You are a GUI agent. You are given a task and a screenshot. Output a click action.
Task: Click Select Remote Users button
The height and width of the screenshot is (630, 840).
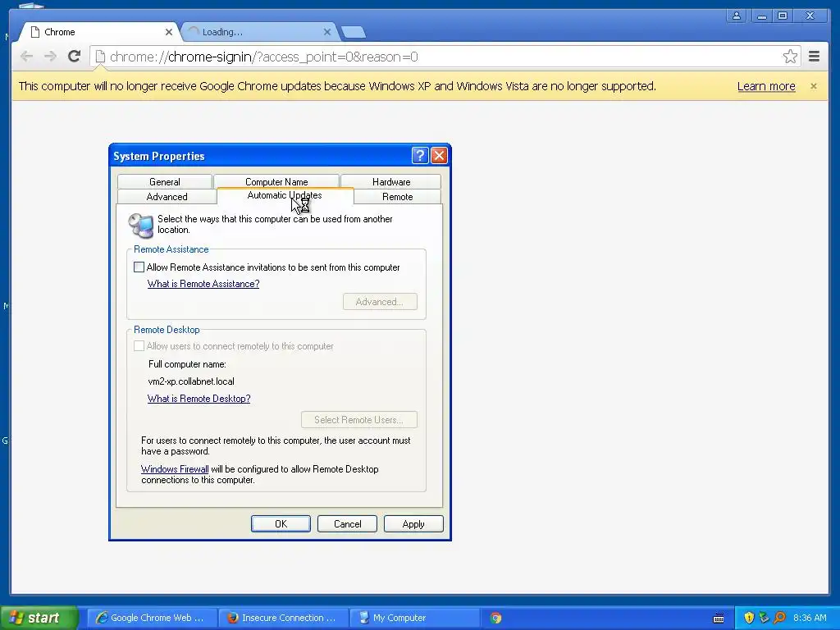pyautogui.click(x=359, y=420)
